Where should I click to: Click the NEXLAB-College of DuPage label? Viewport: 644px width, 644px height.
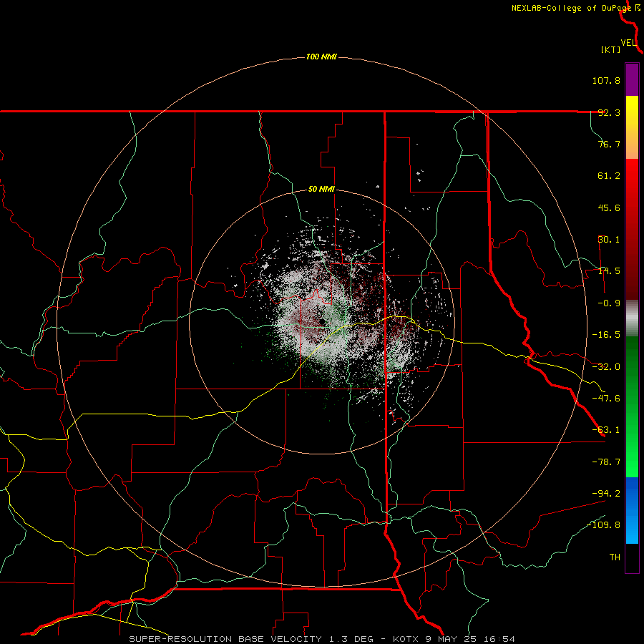(x=571, y=8)
